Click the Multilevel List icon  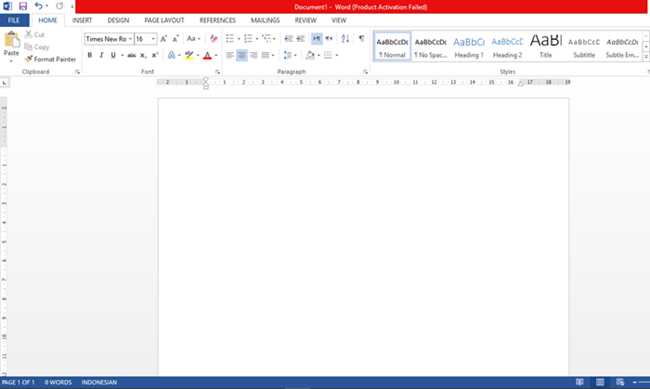tap(266, 39)
